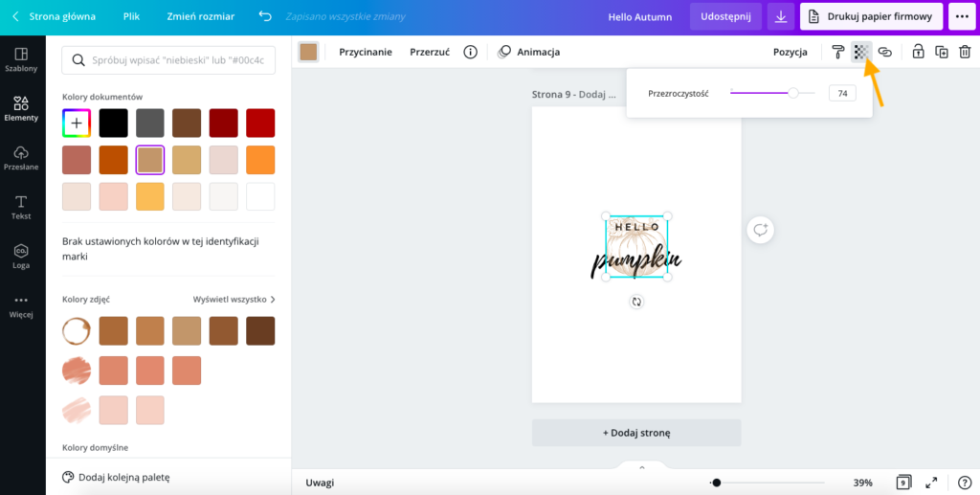
Task: Expand Wyświetl wszystko photo colors
Action: (x=234, y=300)
